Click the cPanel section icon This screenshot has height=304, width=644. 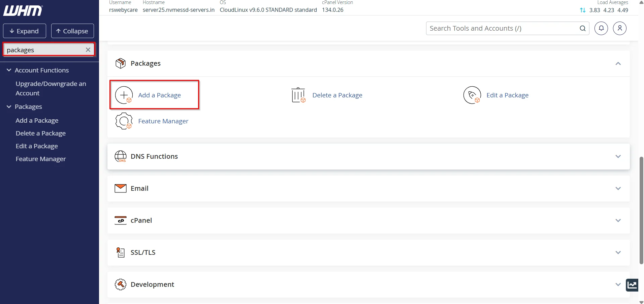click(x=121, y=220)
